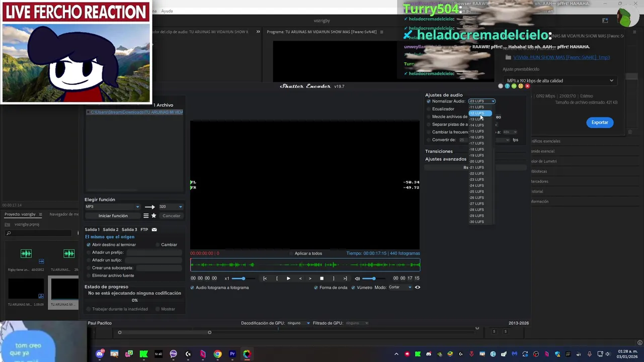The height and width of the screenshot is (362, 644).
Task: Click the Exportar button in Premiere
Action: pos(600,122)
